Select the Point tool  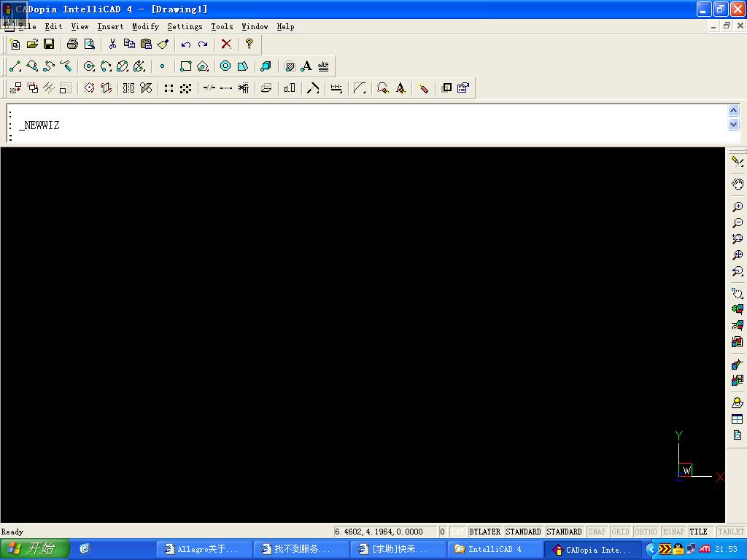click(x=163, y=66)
